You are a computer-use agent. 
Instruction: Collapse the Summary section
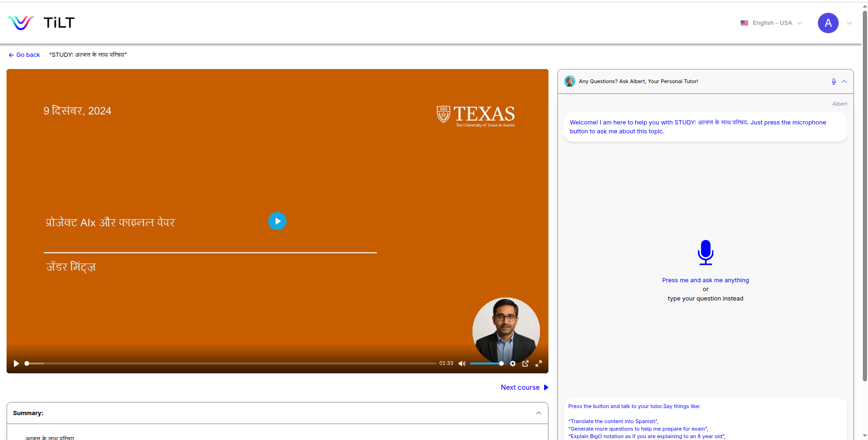(539, 413)
